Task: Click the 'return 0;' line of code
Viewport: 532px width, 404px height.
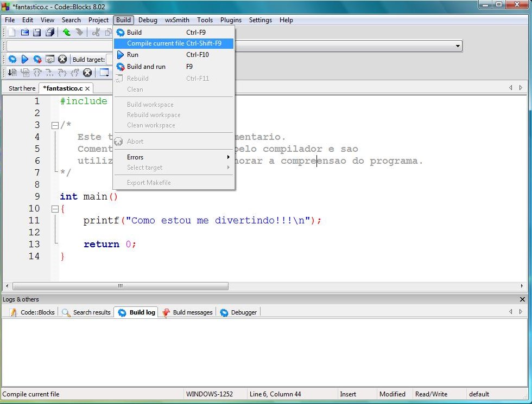Action: point(110,245)
